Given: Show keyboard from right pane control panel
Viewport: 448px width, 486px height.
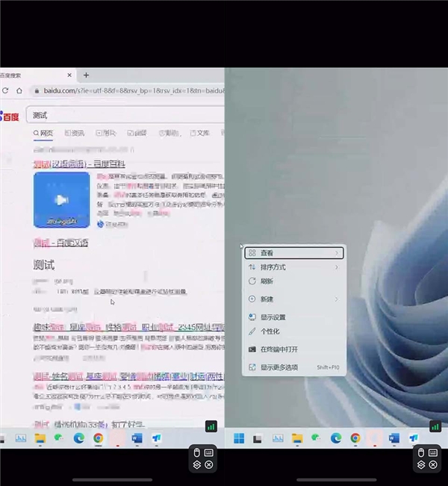Looking at the screenshot, I should pos(433,453).
